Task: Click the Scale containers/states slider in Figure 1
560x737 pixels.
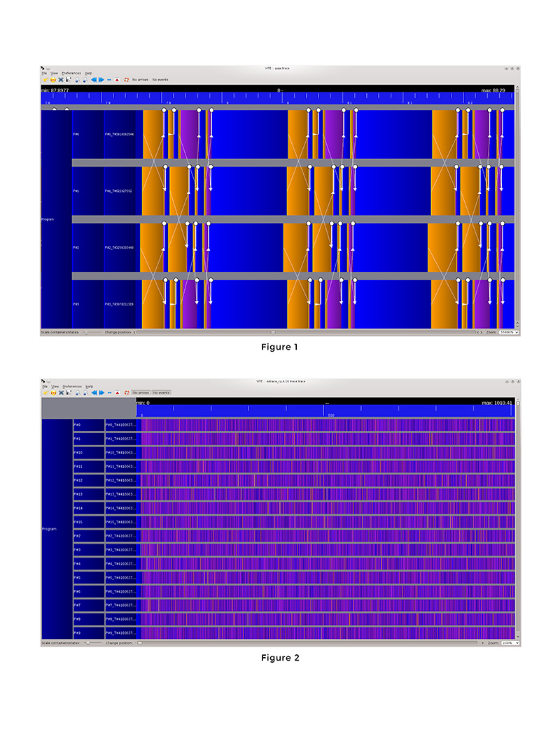Action: (x=87, y=332)
